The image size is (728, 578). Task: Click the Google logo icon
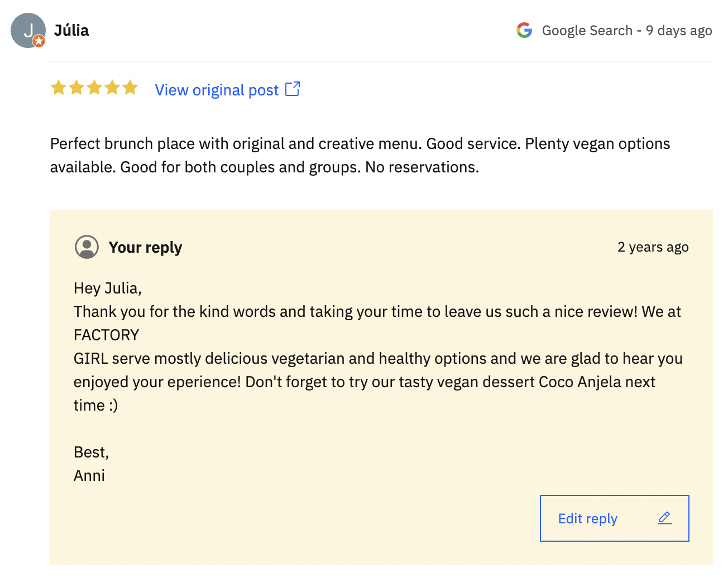524,30
